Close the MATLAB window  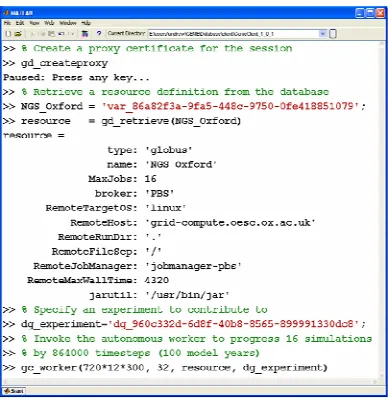(x=381, y=13)
